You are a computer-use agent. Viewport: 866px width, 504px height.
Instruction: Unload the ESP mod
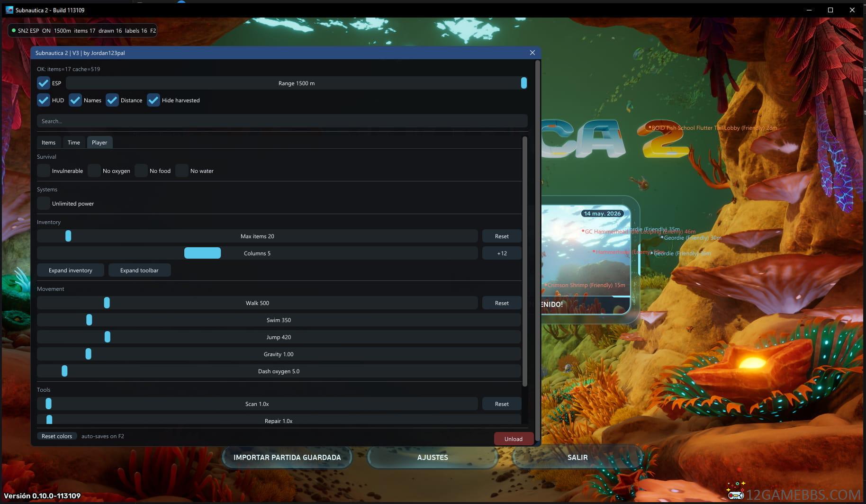[x=514, y=439]
